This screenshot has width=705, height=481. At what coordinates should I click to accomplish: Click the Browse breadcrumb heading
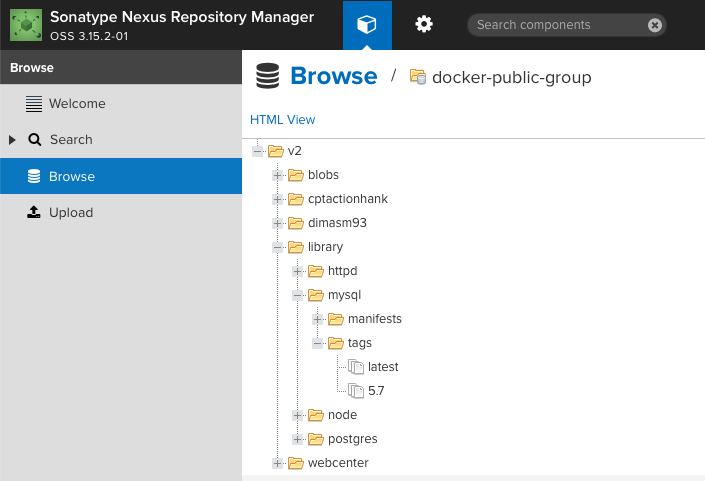(334, 76)
